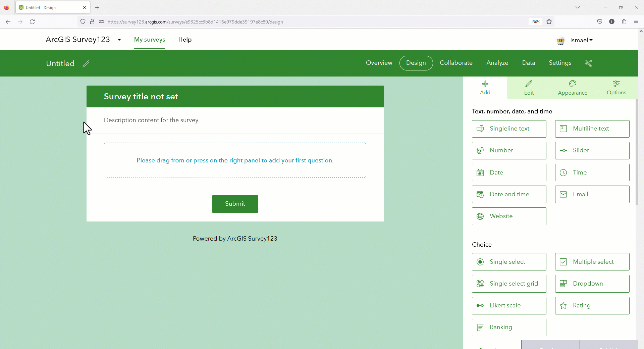Add a Dropdown question
Screen dimensions: 644x349
592,284
